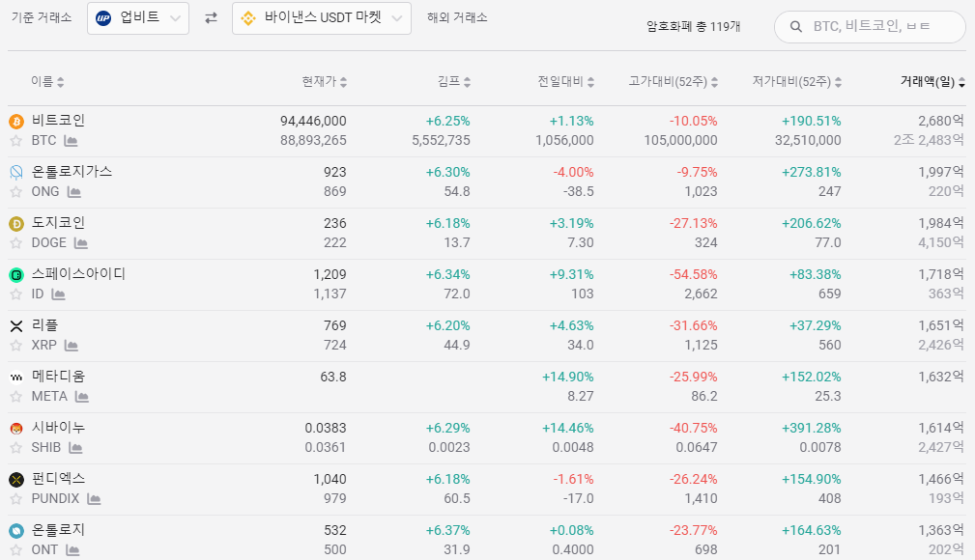This screenshot has width=975, height=560.
Task: Click the swap exchanges arrows icon
Action: point(211,18)
